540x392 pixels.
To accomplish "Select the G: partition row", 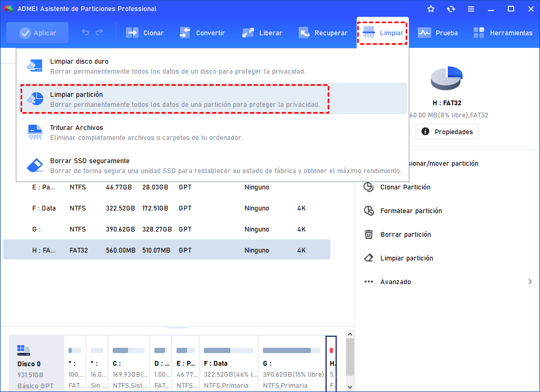I will coord(166,229).
